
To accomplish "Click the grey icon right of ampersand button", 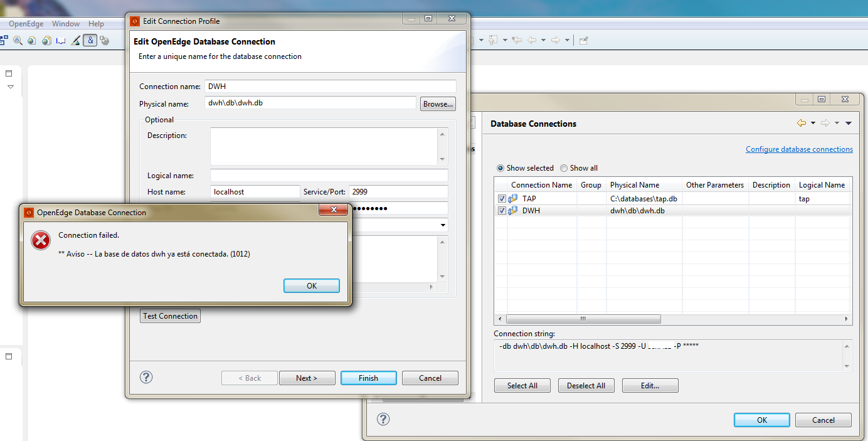I will pos(105,41).
